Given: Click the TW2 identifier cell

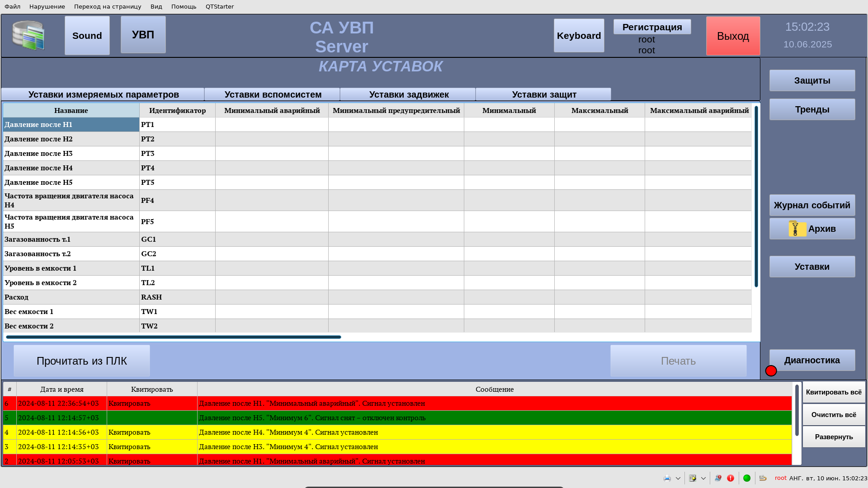Looking at the screenshot, I should 177,326.
